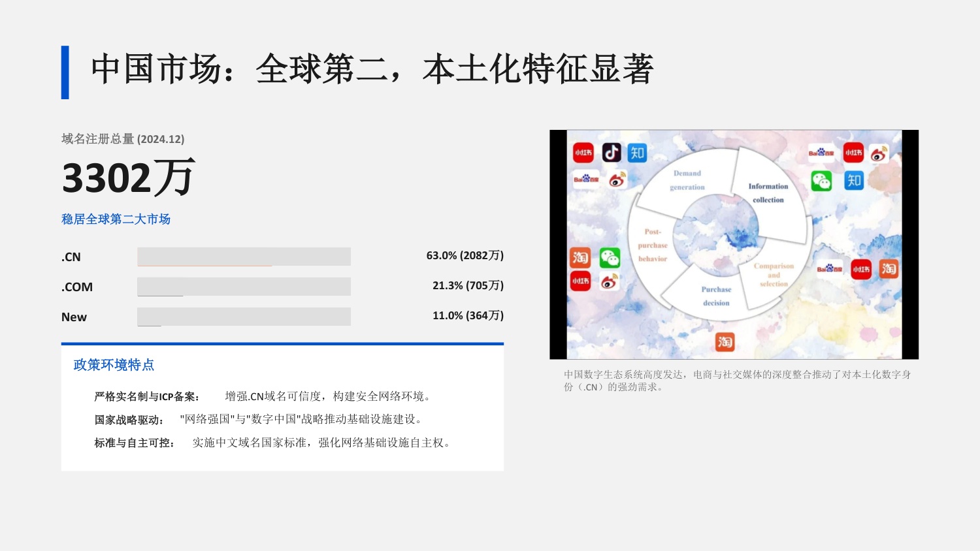Click the bold label 国家战略驱动
Screen dimensions: 980x551
pyautogui.click(x=129, y=420)
